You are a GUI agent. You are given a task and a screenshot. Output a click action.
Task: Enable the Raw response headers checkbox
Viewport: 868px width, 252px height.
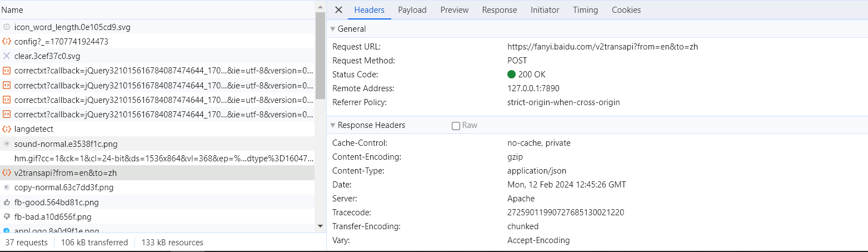point(456,126)
